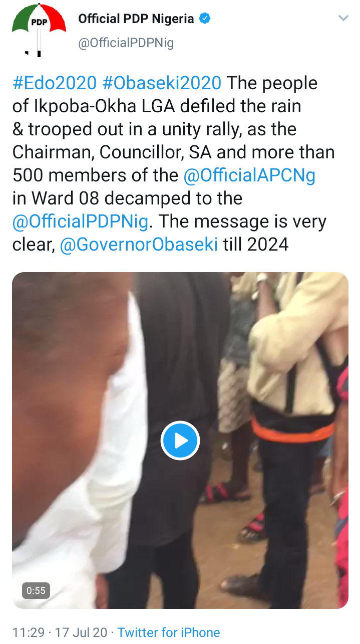Play the embedded rally video
This screenshot has height=644, width=360.
(180, 441)
